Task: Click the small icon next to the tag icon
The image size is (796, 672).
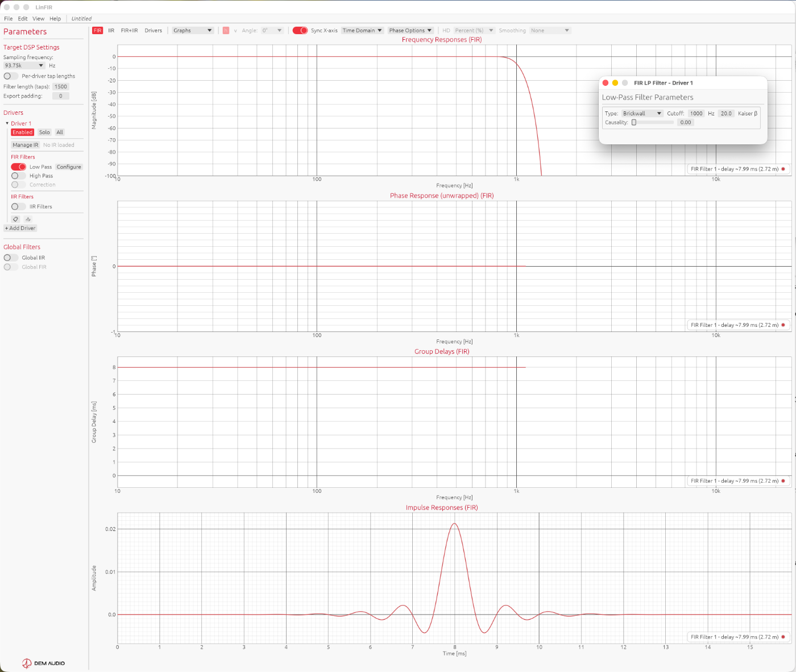Action: [28, 219]
